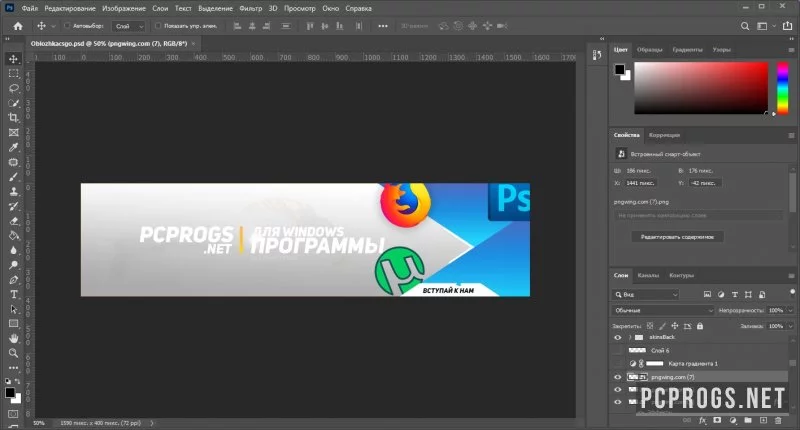This screenshot has width=800, height=430.
Task: Select the Zoom tool
Action: click(x=14, y=353)
